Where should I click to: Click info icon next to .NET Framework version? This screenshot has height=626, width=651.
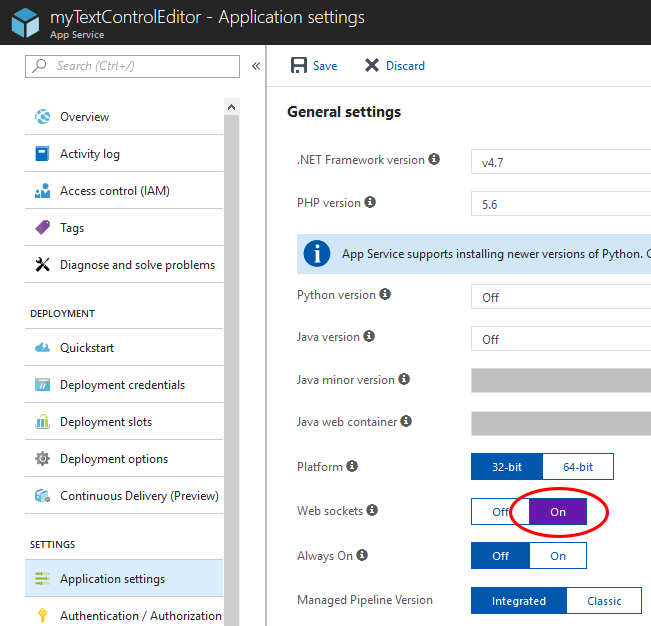tap(434, 159)
